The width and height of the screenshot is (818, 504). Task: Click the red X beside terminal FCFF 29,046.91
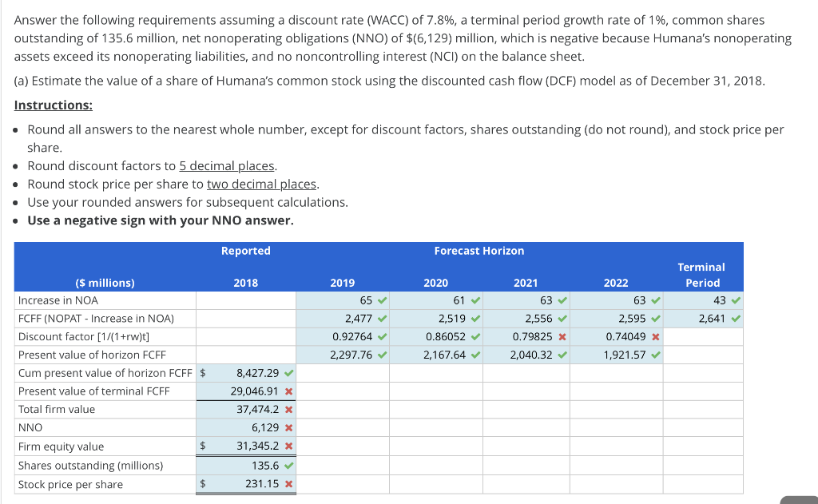pyautogui.click(x=288, y=391)
